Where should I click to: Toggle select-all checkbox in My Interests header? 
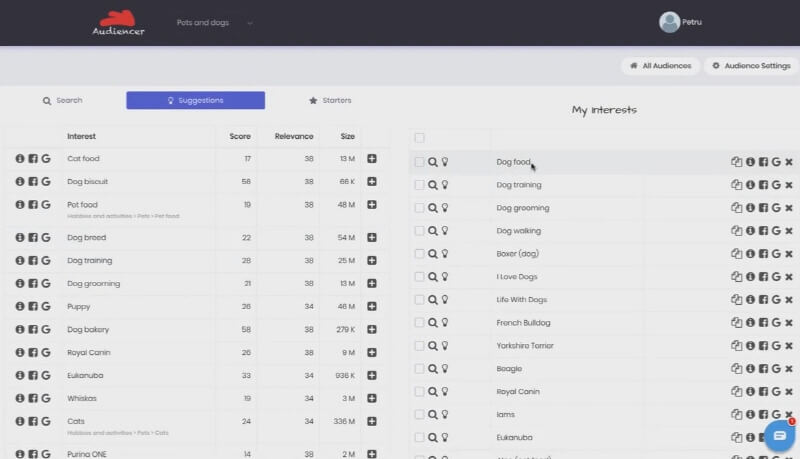[x=419, y=138]
